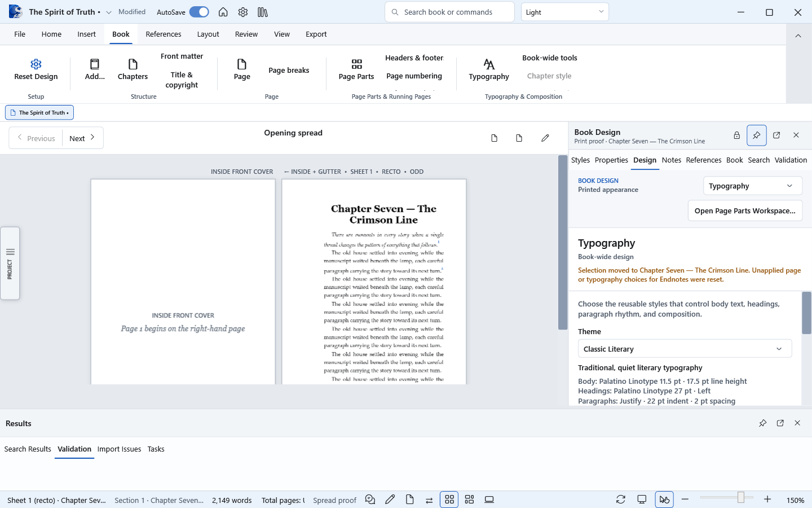
Task: Pop out the Results panel
Action: 780,423
